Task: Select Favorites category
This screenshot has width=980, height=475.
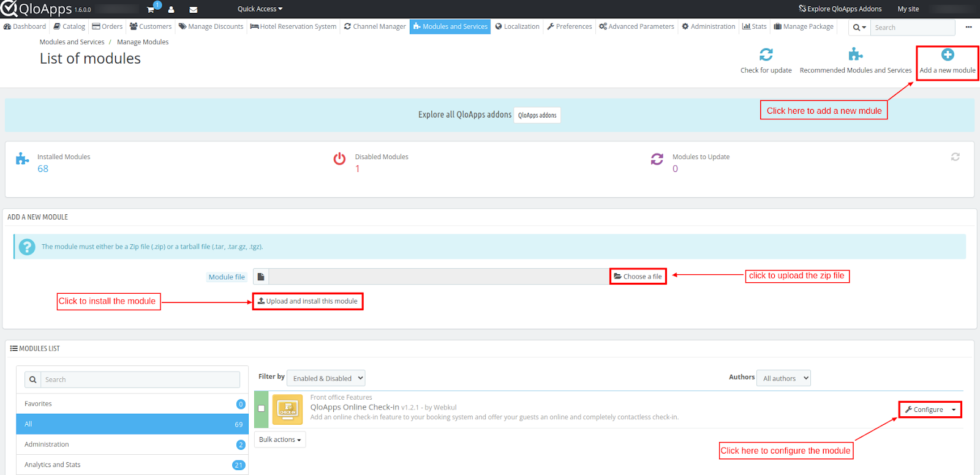Action: pyautogui.click(x=132, y=404)
